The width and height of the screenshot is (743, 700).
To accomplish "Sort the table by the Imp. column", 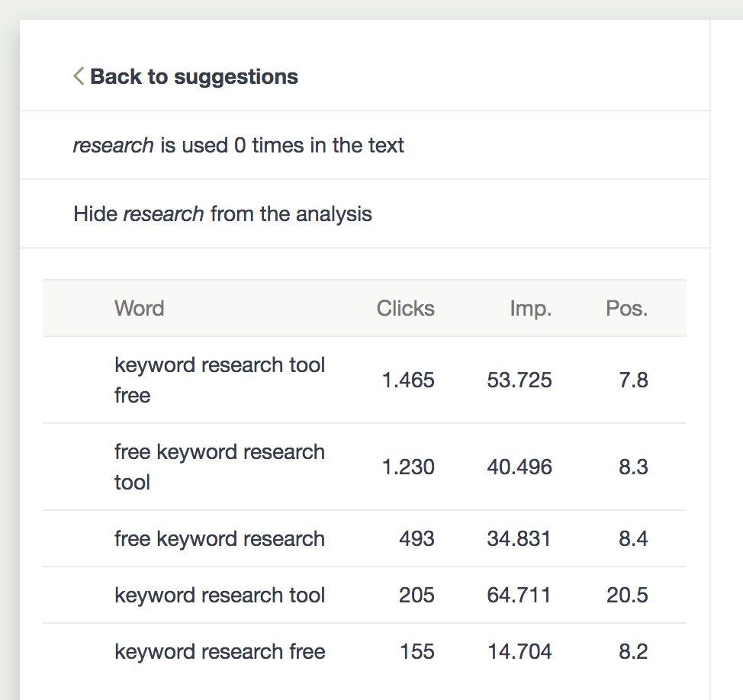I will point(531,308).
